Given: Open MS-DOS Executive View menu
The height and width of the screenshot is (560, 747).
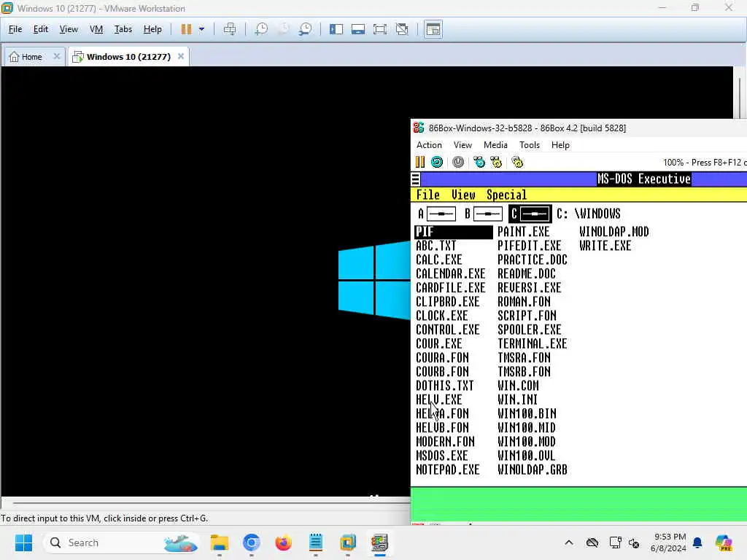Looking at the screenshot, I should click(x=463, y=195).
